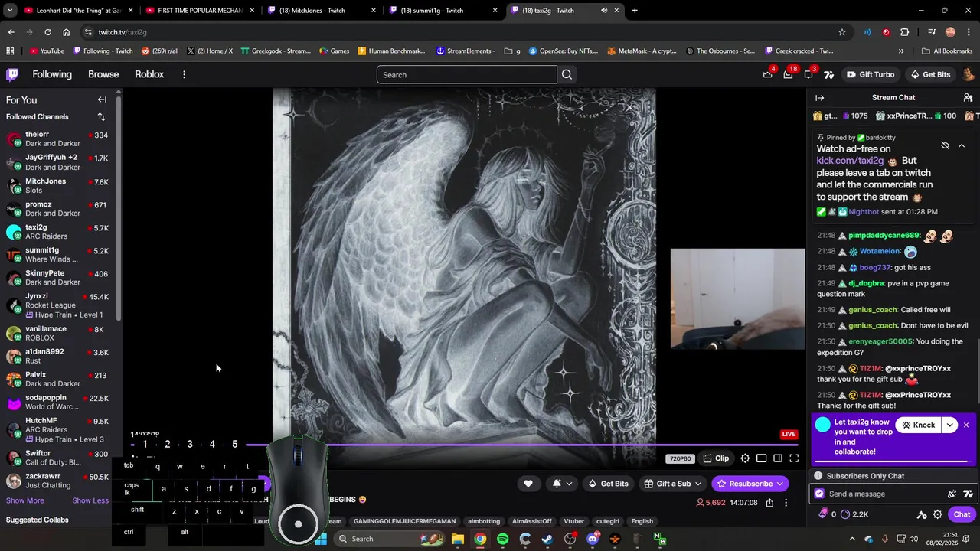Viewport: 980px width, 551px height.
Task: Mute taxi2g tab audio speaker
Action: tap(604, 11)
